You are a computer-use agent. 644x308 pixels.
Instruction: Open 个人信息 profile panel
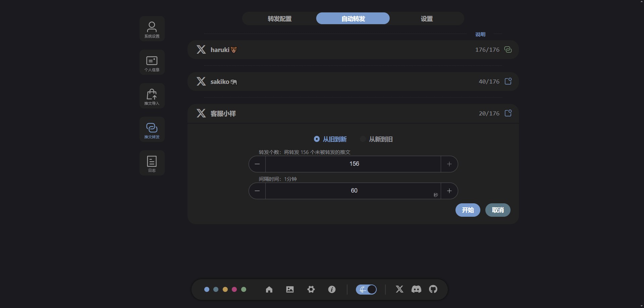152,63
